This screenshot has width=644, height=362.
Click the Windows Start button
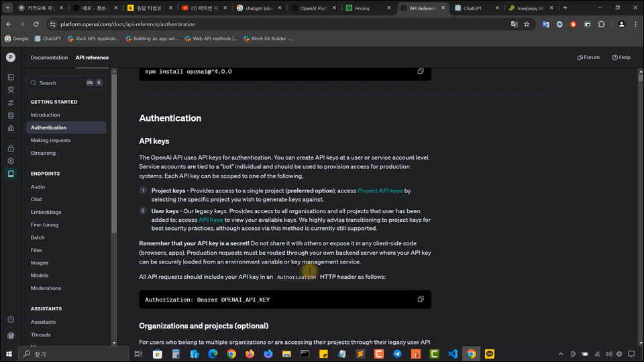click(x=9, y=354)
